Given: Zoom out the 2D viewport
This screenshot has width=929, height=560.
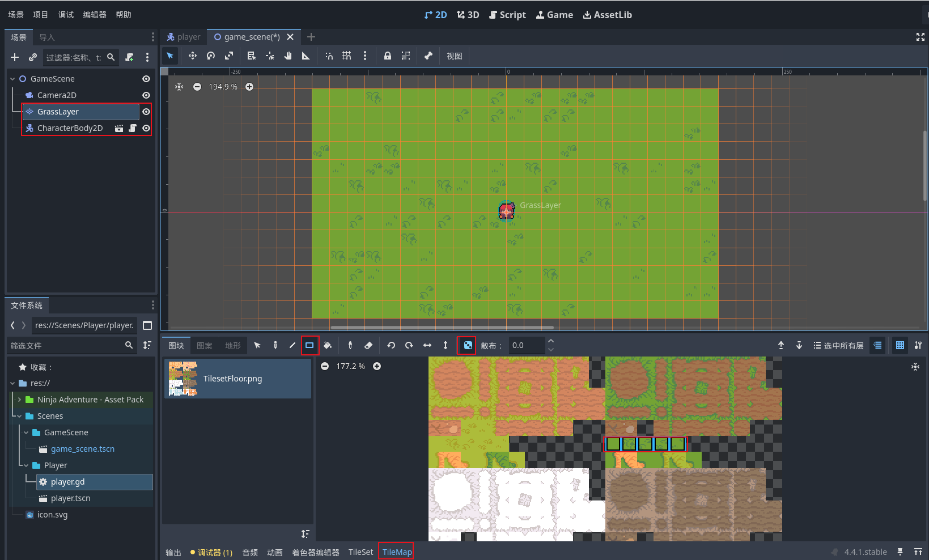Looking at the screenshot, I should click(197, 87).
